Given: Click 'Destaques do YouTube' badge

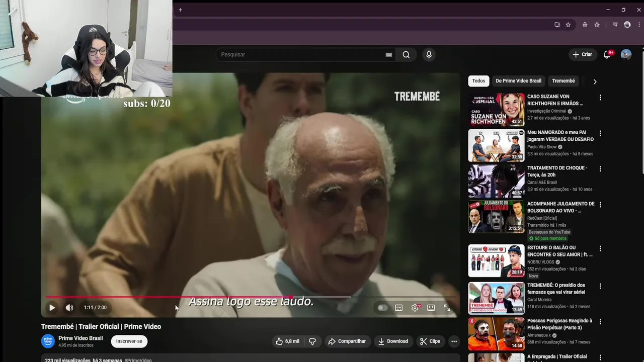Looking at the screenshot, I should click(x=549, y=232).
